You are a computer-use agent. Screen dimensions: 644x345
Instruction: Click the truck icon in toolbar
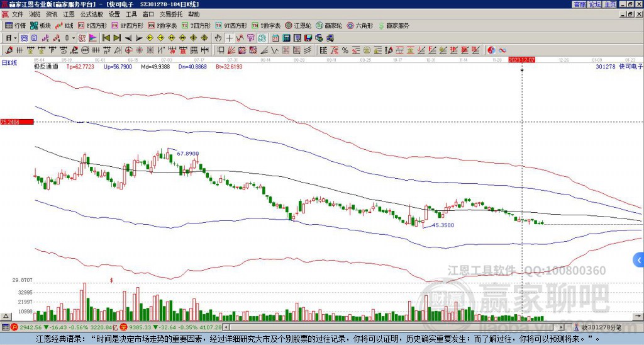point(330,38)
